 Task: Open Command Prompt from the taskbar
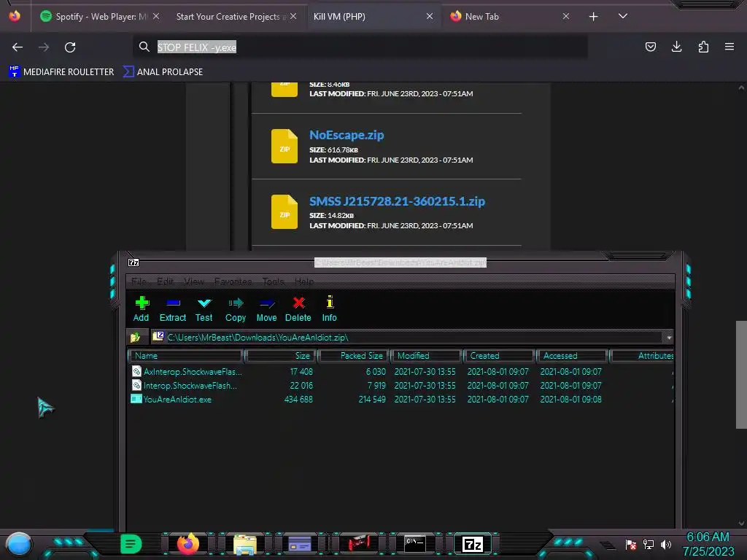(x=414, y=544)
